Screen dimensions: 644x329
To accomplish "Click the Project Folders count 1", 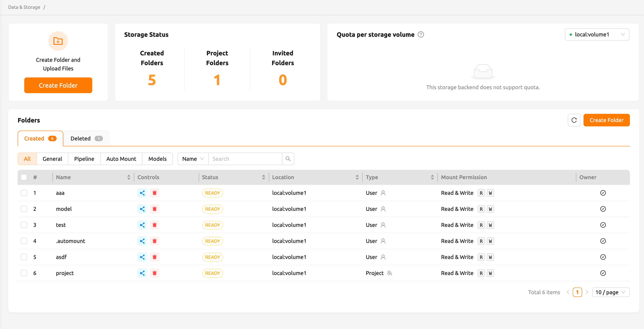I will 217,80.
